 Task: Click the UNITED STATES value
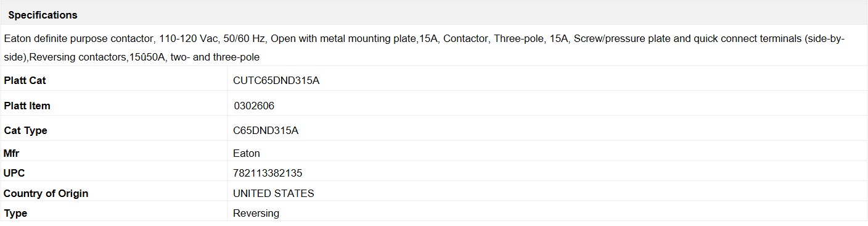click(x=274, y=194)
